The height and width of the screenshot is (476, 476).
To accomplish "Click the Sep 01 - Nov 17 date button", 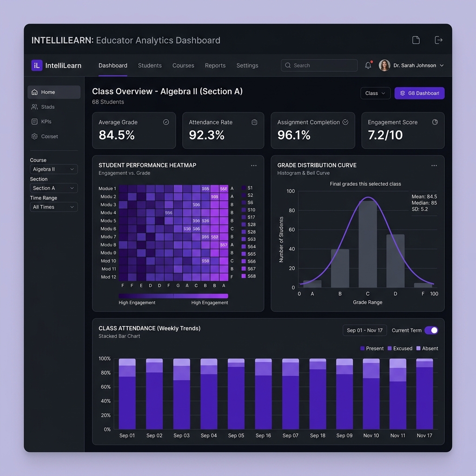I will pyautogui.click(x=364, y=331).
